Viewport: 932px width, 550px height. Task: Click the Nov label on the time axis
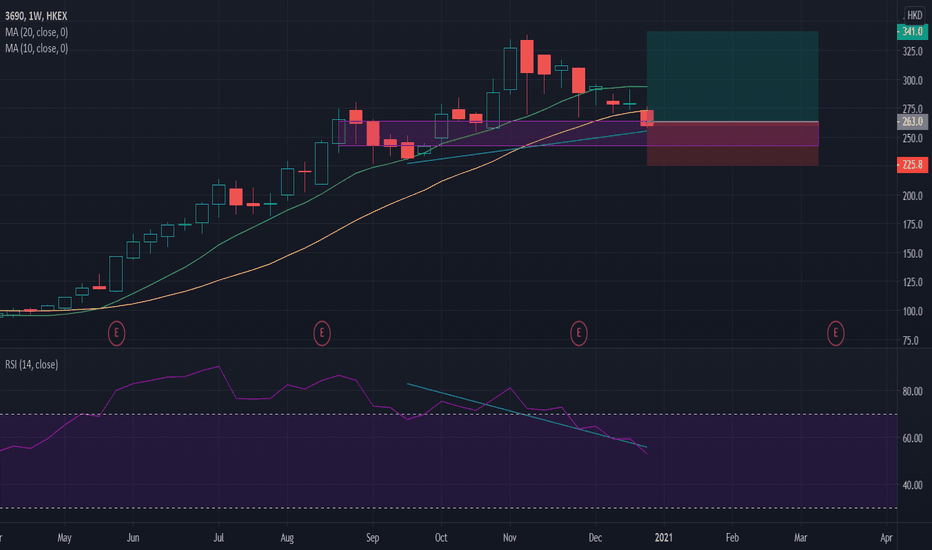[509, 538]
